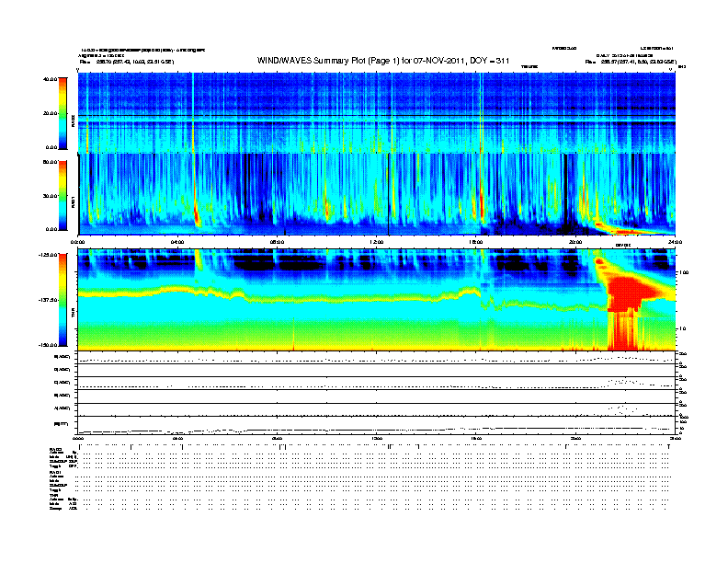Viewport: 728px width, 563px height.
Task: Click the 08:00 tick below RAD1 spectrogram
Action: coord(277,242)
